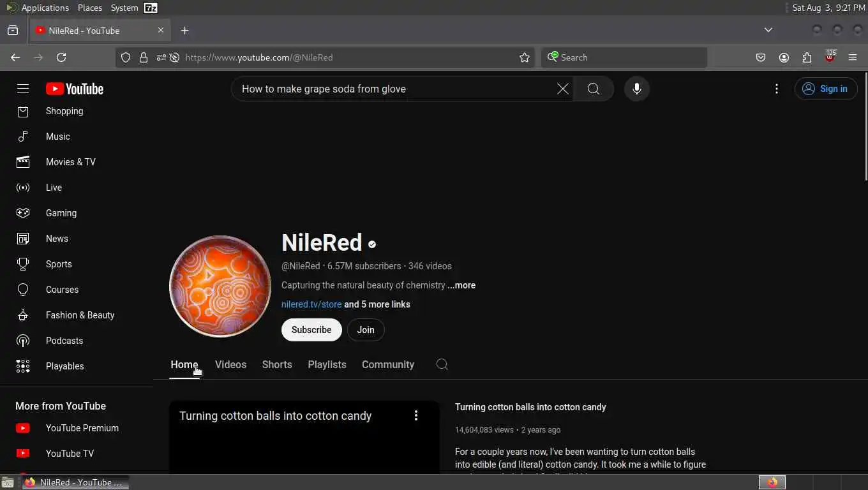Click the Playables sidebar icon
868x490 pixels.
coord(23,366)
